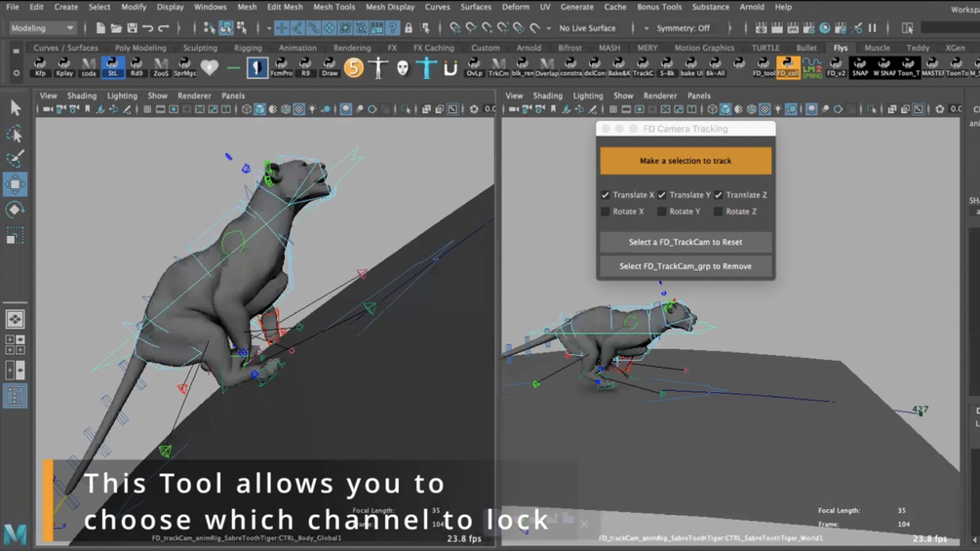Open the Mesh Display menu
This screenshot has width=980, height=551.
coord(390,7)
